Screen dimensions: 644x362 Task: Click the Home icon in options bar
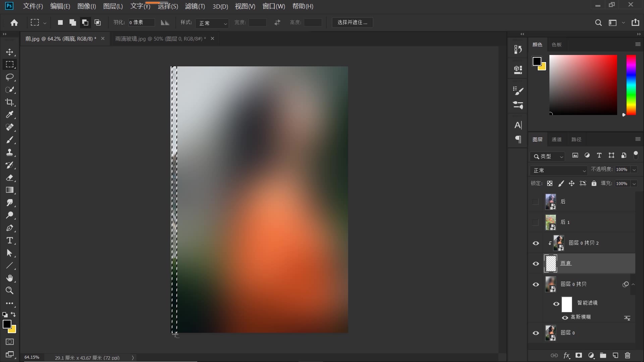tap(14, 22)
